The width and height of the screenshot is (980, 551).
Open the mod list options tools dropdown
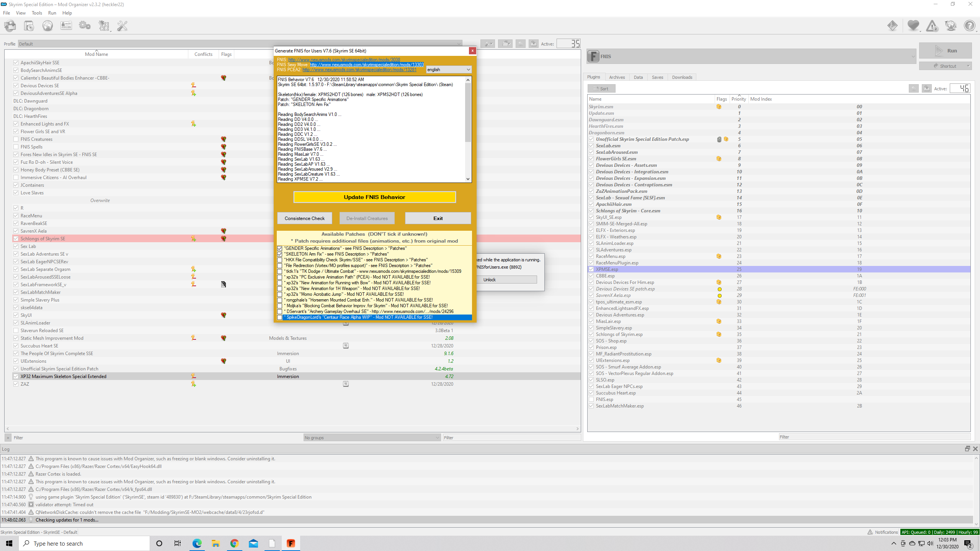point(488,44)
